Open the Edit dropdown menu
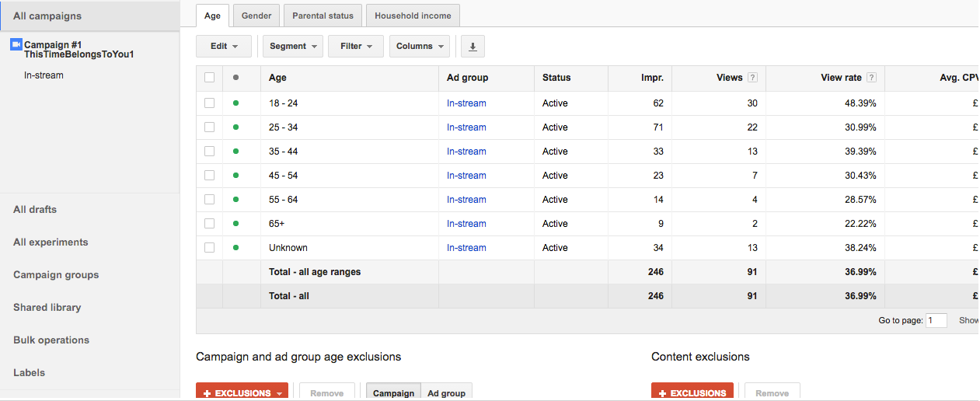This screenshot has width=980, height=401. tap(224, 47)
